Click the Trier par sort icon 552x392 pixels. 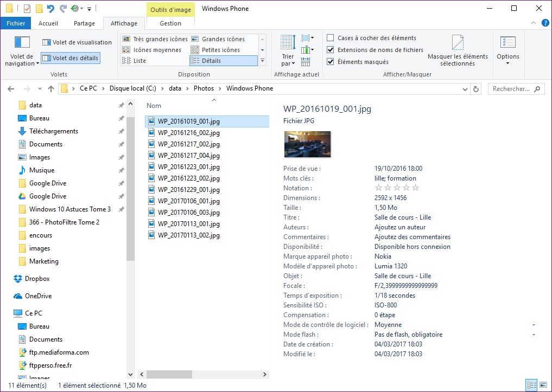288,43
